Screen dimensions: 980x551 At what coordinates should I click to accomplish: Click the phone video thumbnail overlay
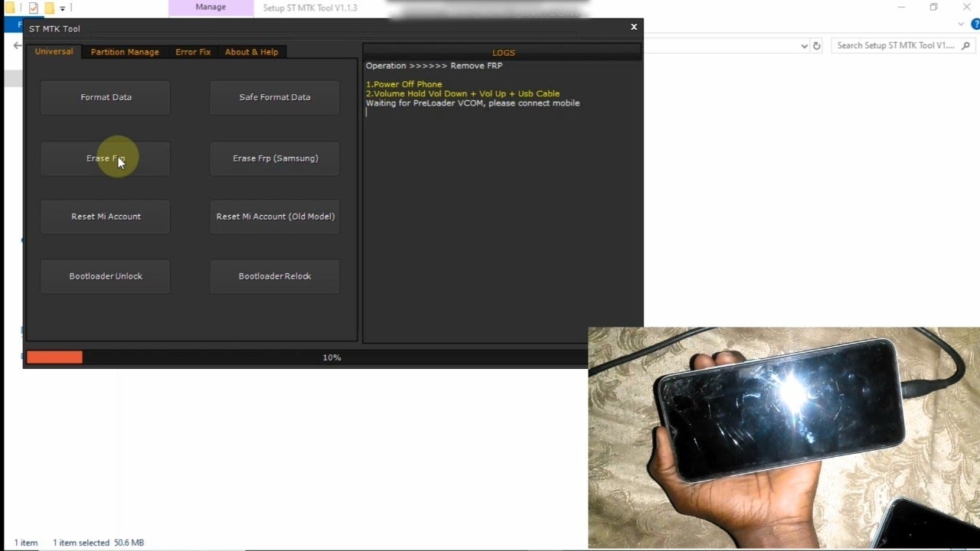coord(784,439)
